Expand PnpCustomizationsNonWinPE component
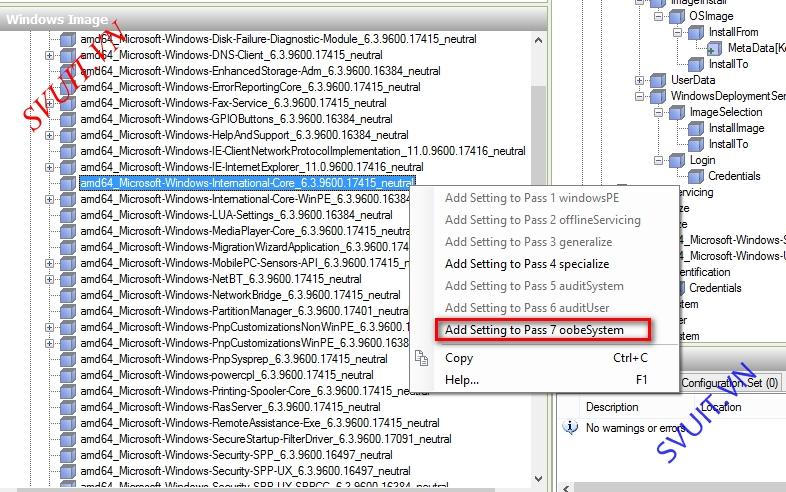Image resolution: width=786 pixels, height=492 pixels. [49, 327]
